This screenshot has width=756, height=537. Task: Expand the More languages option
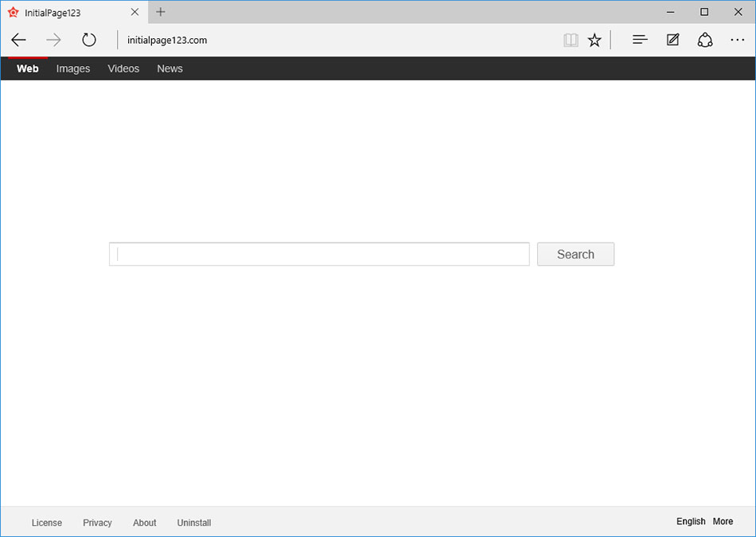(723, 522)
